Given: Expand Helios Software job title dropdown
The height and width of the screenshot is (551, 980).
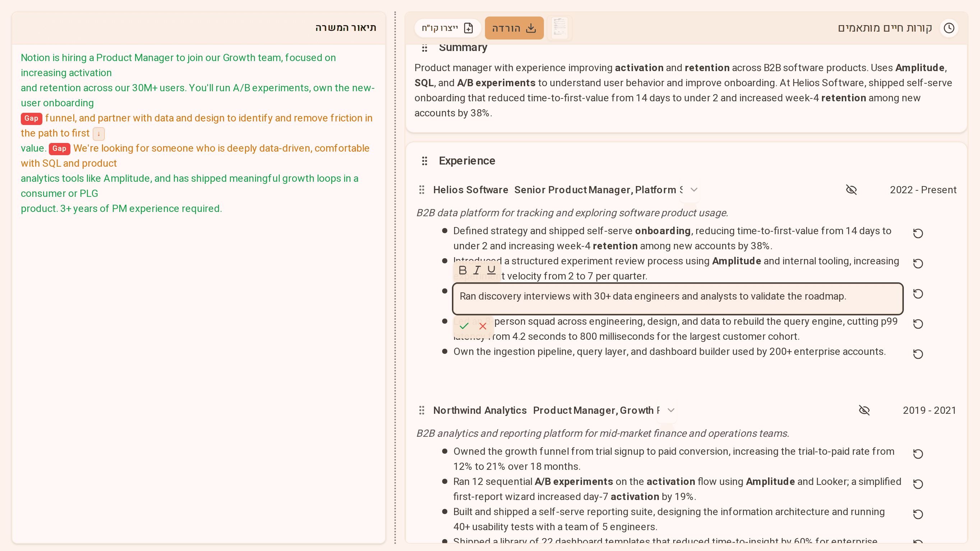Looking at the screenshot, I should (694, 190).
